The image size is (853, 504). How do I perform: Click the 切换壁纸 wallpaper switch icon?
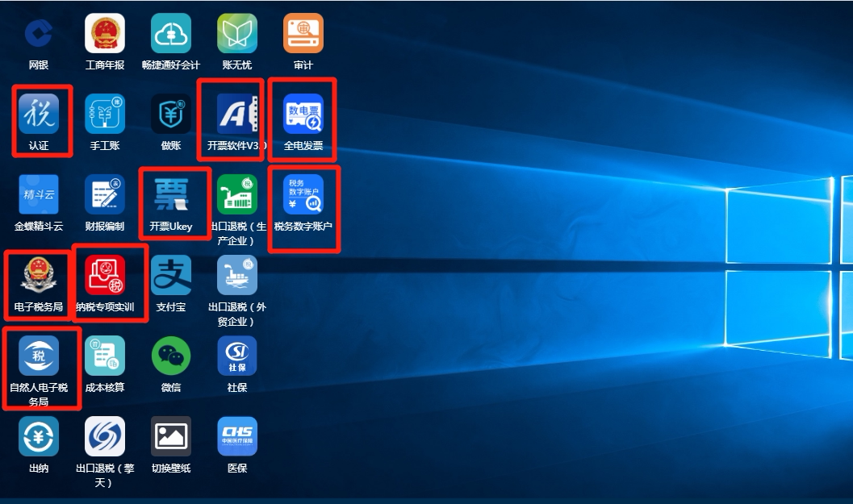pyautogui.click(x=171, y=436)
